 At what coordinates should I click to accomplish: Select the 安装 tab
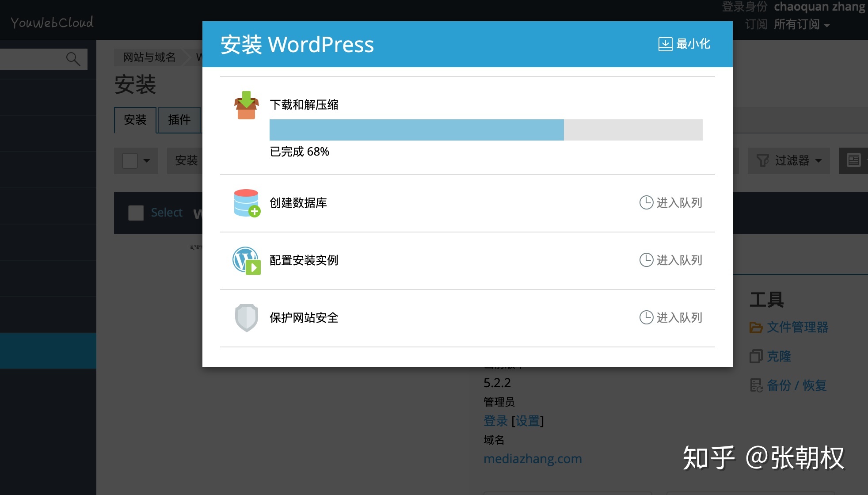tap(135, 120)
